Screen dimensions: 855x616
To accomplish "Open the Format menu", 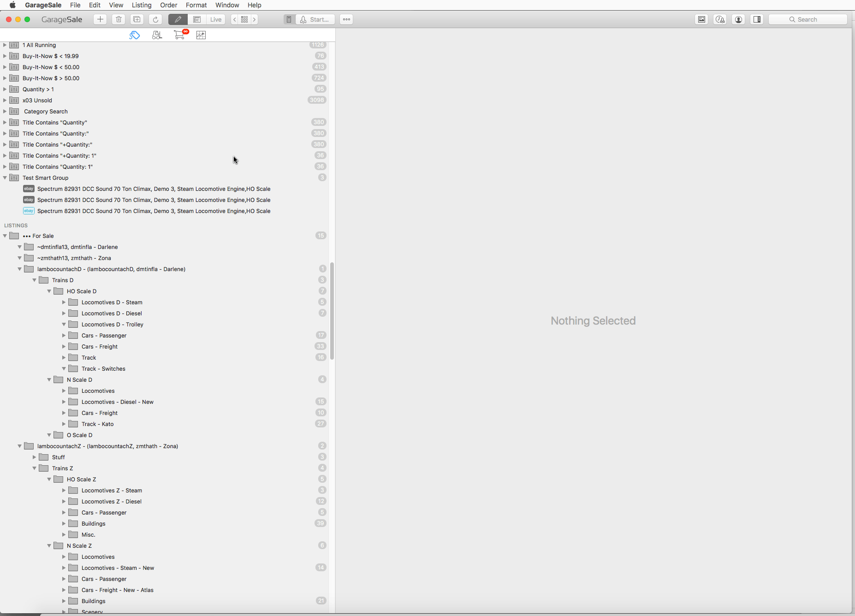I will pyautogui.click(x=196, y=5).
